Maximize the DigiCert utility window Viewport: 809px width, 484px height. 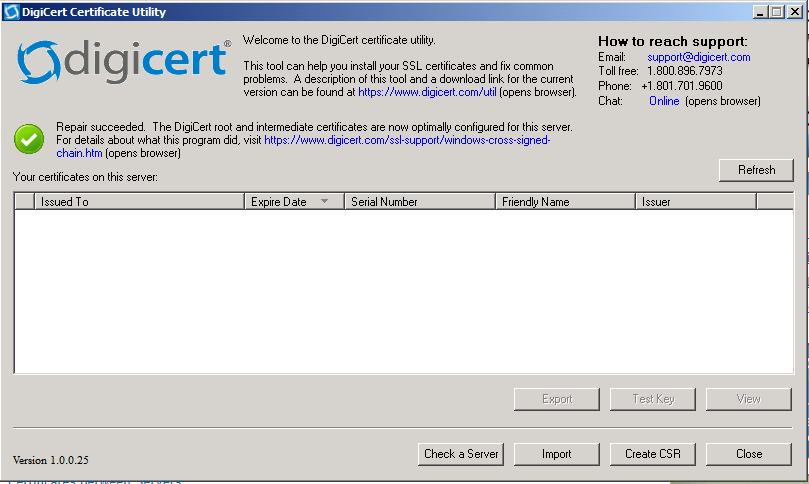776,12
